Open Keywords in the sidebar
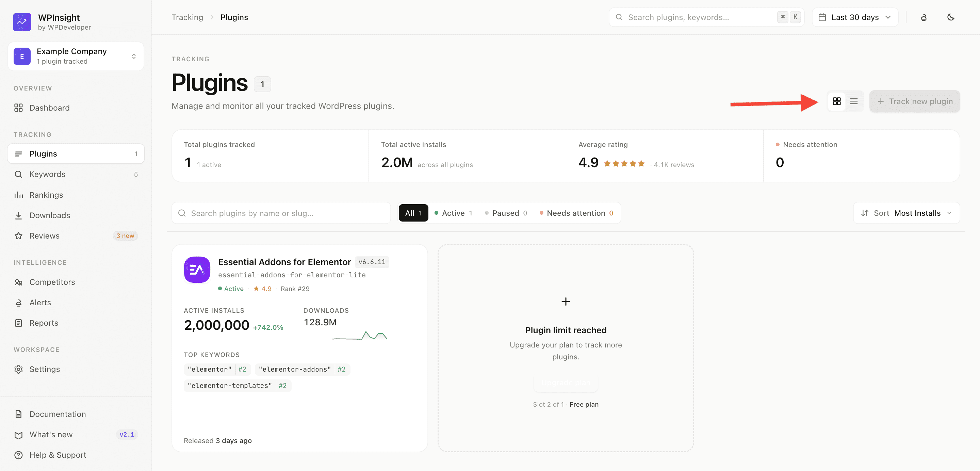Screen dimensions: 980x471 coord(76,174)
